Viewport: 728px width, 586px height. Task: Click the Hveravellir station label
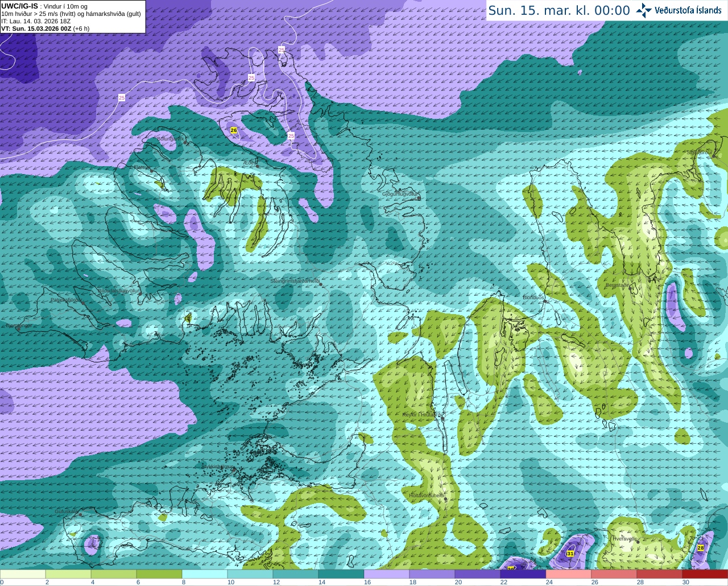tap(625, 538)
